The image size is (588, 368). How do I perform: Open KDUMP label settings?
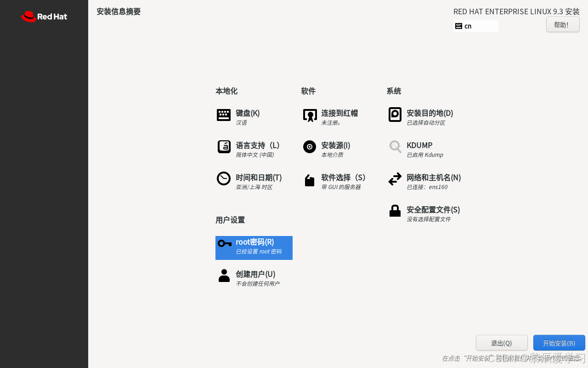419,145
